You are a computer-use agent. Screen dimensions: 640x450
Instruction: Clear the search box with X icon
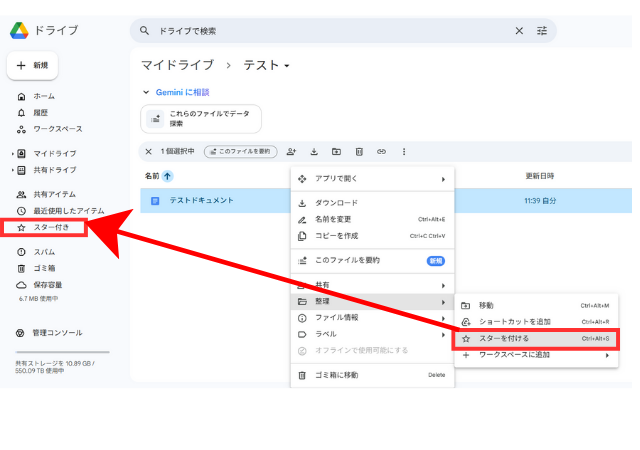pos(519,31)
